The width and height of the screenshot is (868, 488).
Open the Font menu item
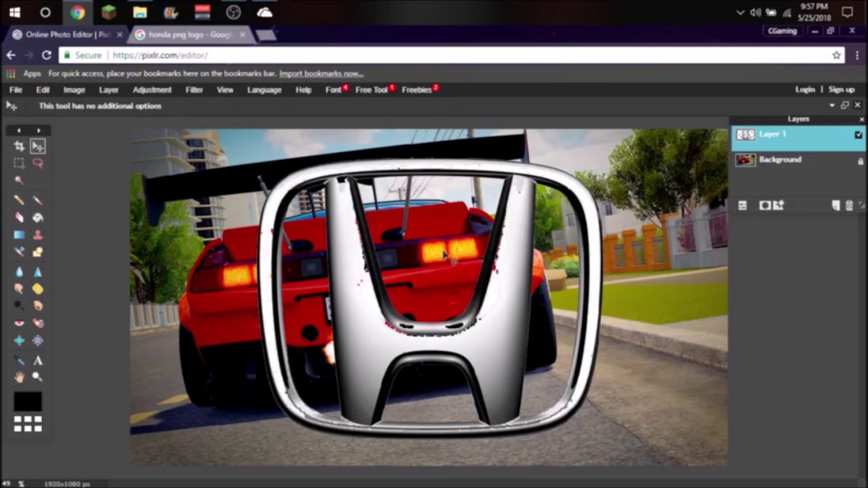[334, 89]
